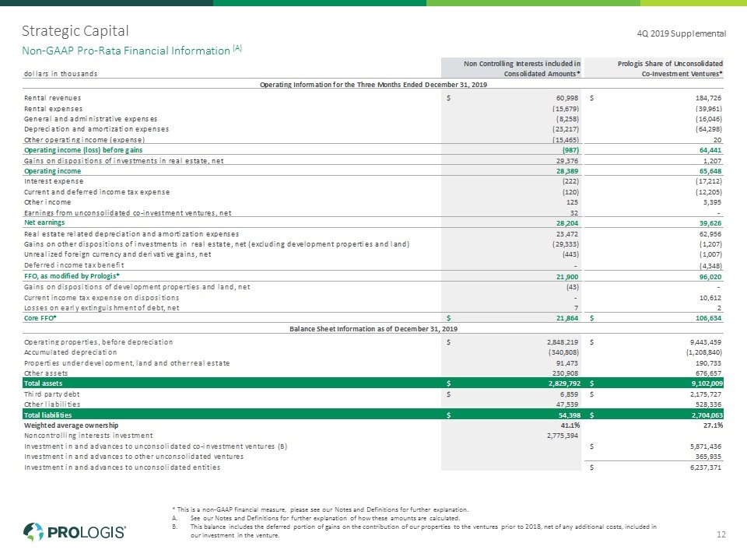Click the 'Properties under development, land and other real estate' label
This screenshot has width=747, height=560.
(127, 363)
